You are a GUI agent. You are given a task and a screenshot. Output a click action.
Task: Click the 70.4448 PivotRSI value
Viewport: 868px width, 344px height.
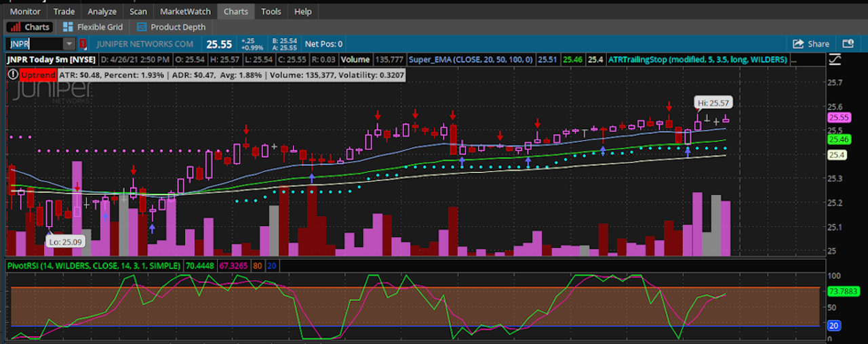pos(200,266)
